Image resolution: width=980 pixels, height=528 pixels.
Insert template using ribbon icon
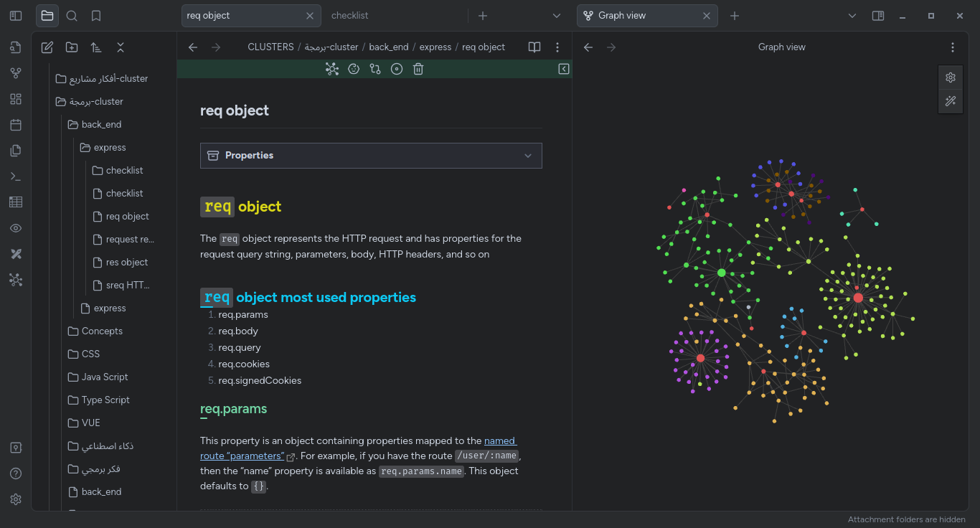[16, 151]
